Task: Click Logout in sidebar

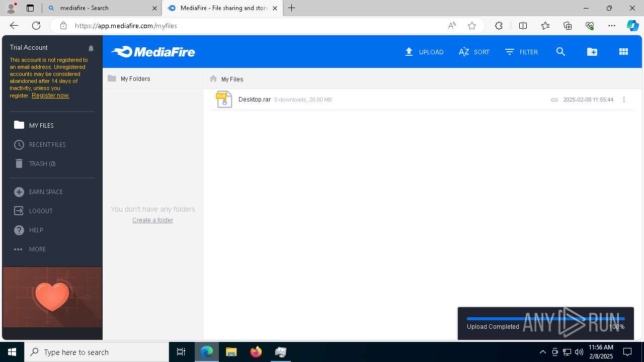Action: point(34,211)
